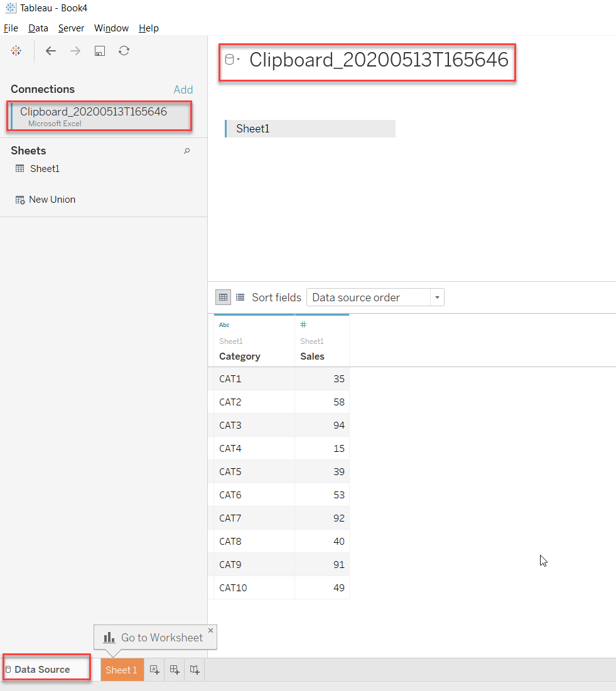Click the forward redo arrow
Screen dimensions: 616x691
point(75,51)
